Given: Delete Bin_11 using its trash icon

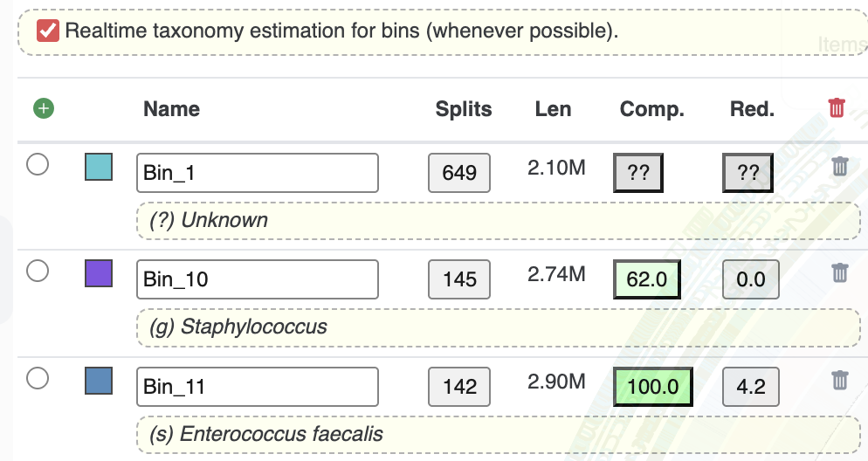Looking at the screenshot, I should pos(840,380).
